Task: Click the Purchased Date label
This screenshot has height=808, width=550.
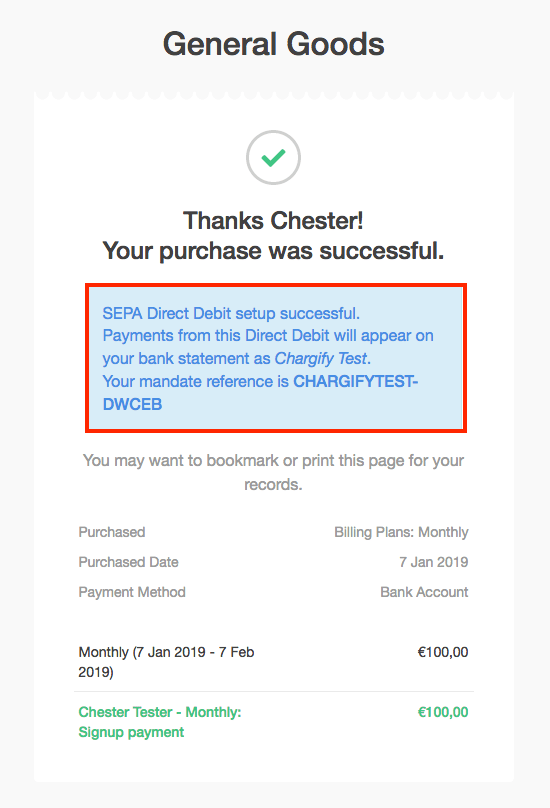Action: [x=128, y=562]
